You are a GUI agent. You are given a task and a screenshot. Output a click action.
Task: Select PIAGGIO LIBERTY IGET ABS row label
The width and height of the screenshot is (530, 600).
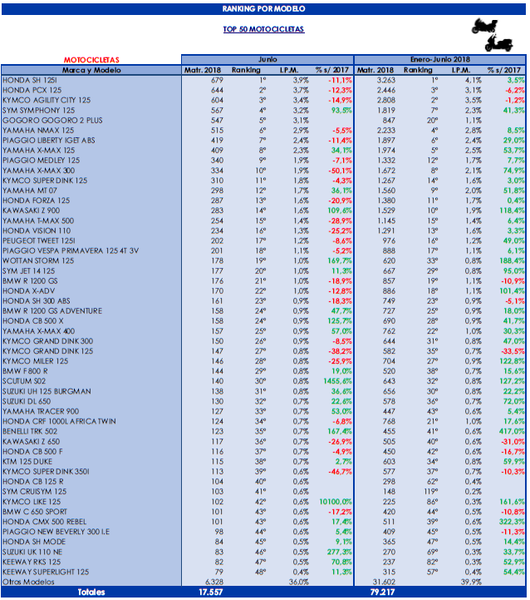pos(49,140)
